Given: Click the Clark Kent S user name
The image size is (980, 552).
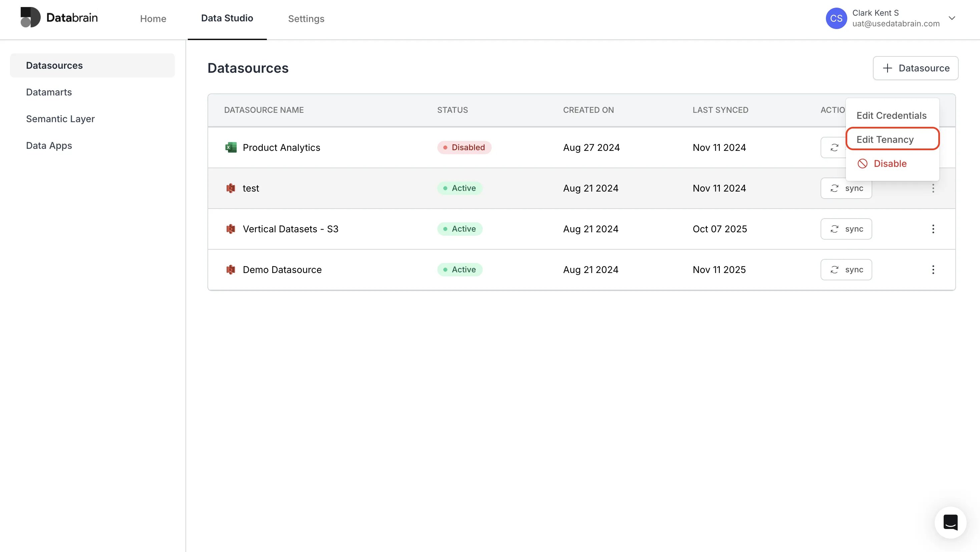Looking at the screenshot, I should (x=875, y=13).
